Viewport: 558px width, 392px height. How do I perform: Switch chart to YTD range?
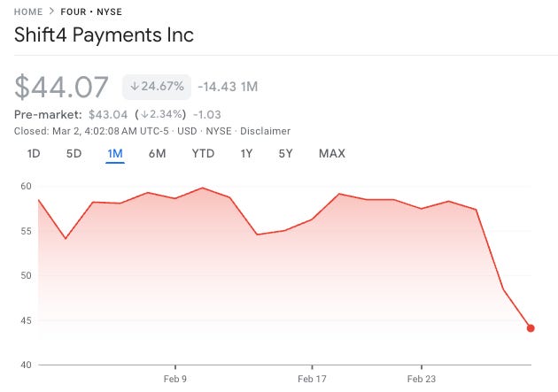[203, 154]
